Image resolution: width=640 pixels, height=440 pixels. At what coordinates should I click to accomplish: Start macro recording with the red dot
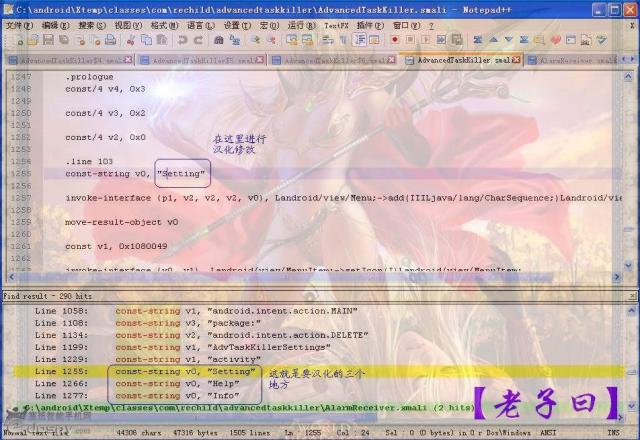point(395,40)
